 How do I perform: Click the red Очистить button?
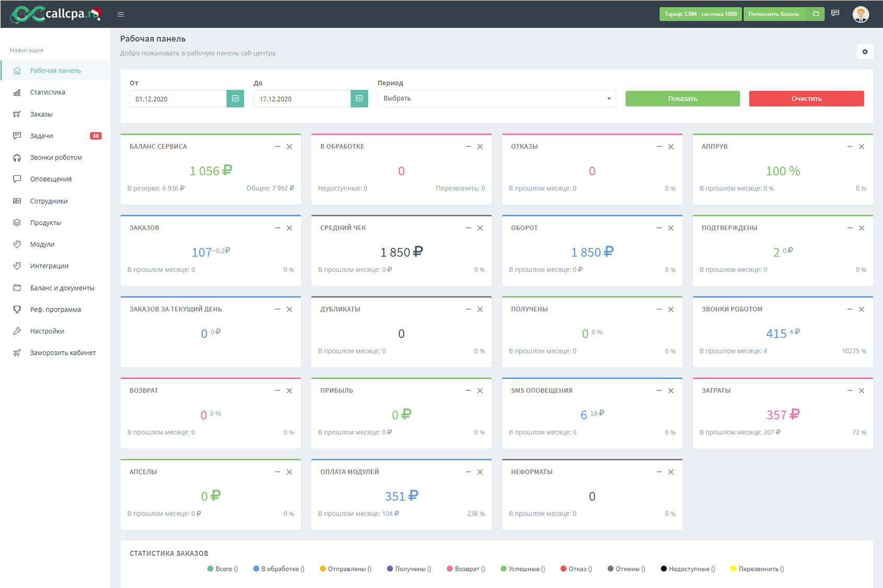(x=806, y=99)
